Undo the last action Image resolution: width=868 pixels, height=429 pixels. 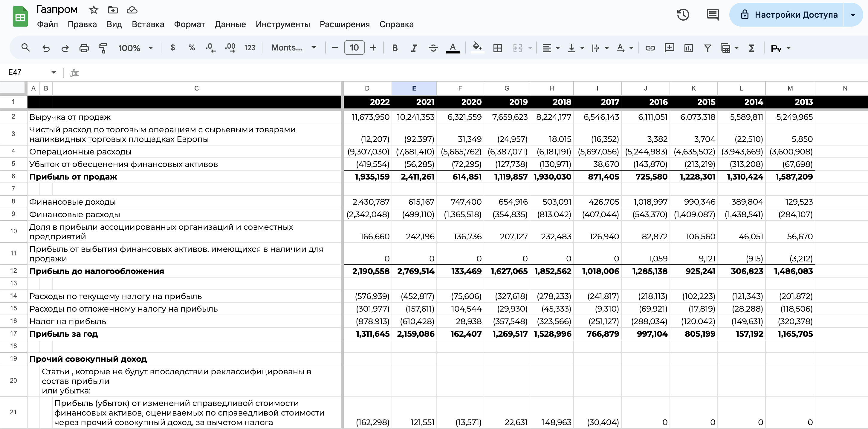46,48
